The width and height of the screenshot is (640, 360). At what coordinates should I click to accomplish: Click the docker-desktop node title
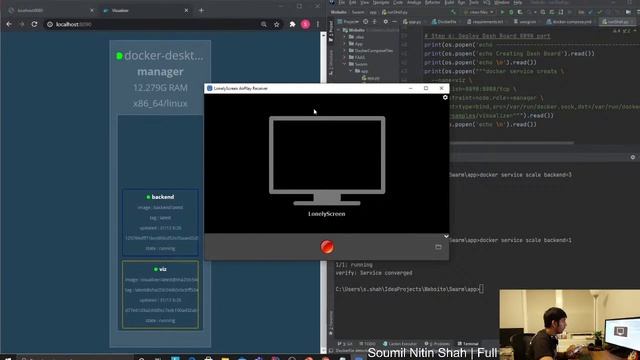[x=164, y=56]
